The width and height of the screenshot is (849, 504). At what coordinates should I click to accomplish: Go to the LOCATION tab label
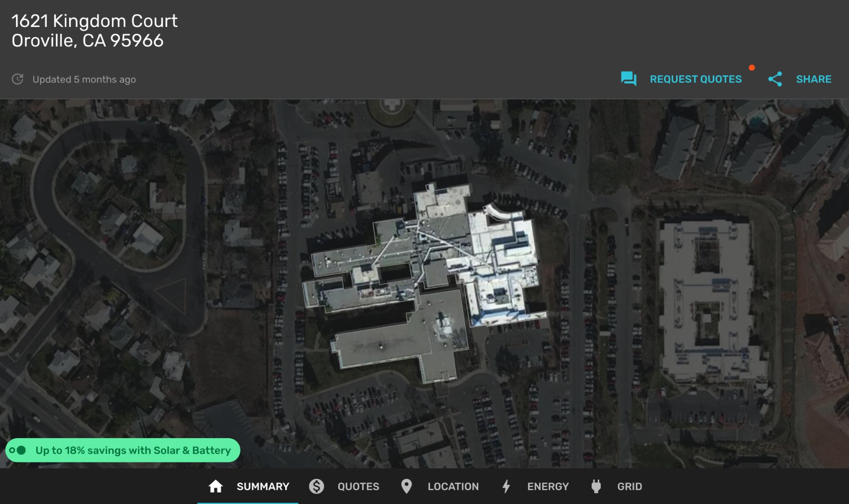click(x=453, y=486)
